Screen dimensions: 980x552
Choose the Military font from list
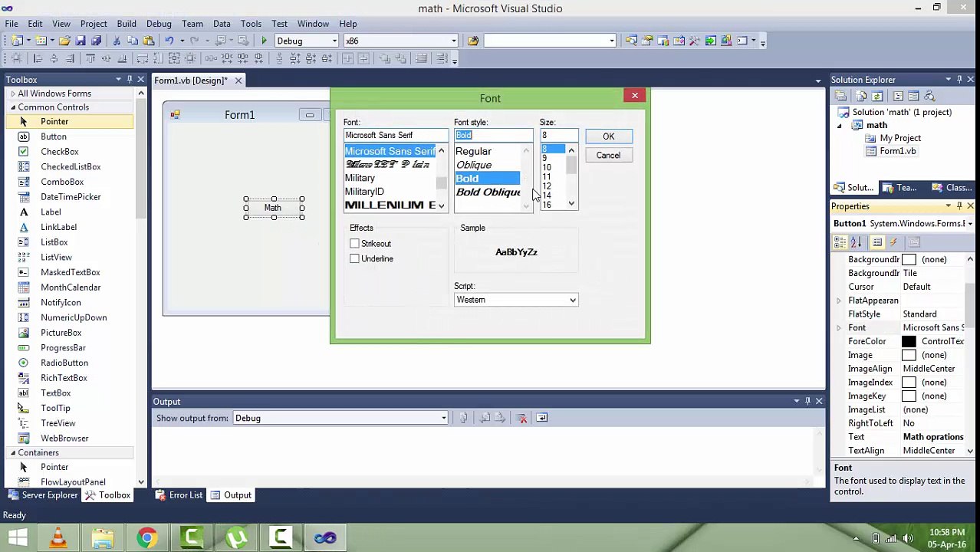click(x=360, y=178)
